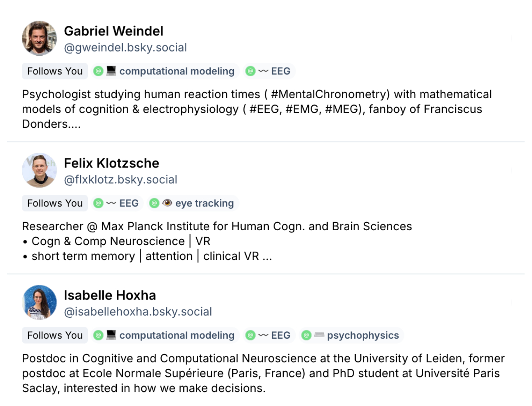Click the #MentalChronometry hashtag
Viewport: 532px width, 406px height.
click(x=330, y=94)
